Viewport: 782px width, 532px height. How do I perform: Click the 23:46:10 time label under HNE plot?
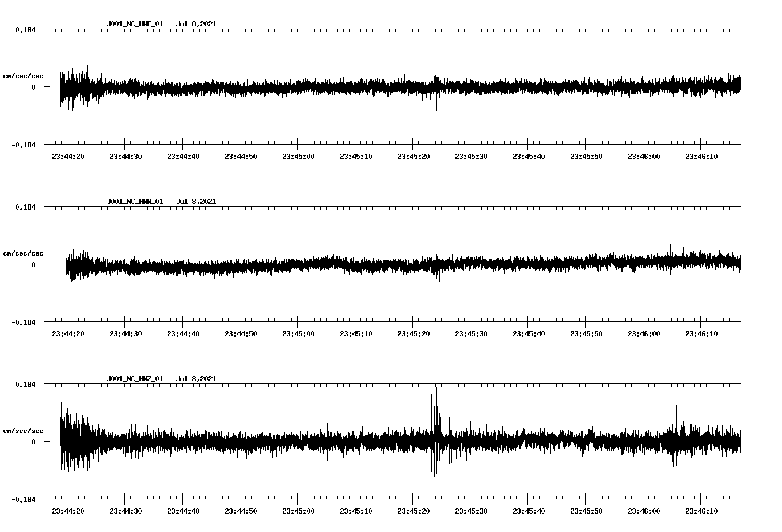click(x=701, y=156)
